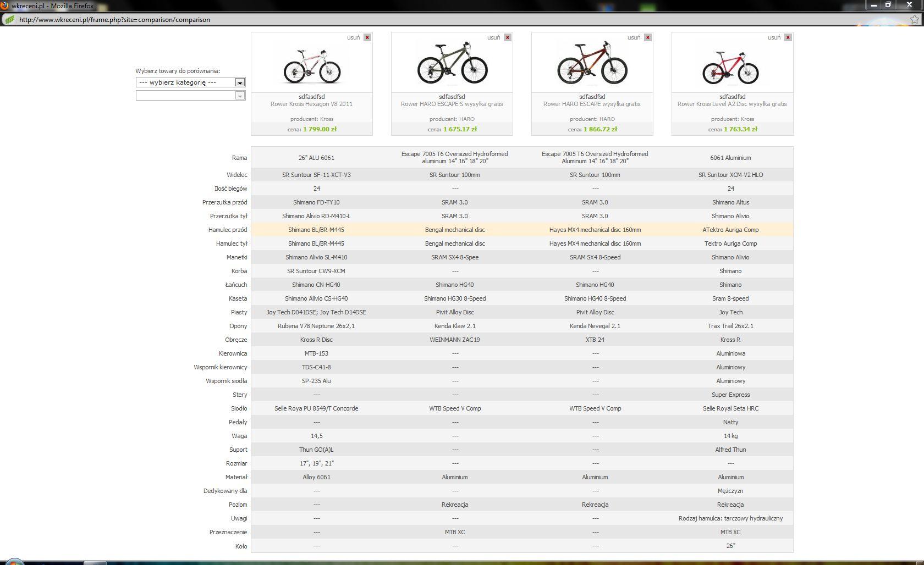This screenshot has width=924, height=565.
Task: Click the bookmark star in the address bar
Action: pyautogui.click(x=915, y=19)
